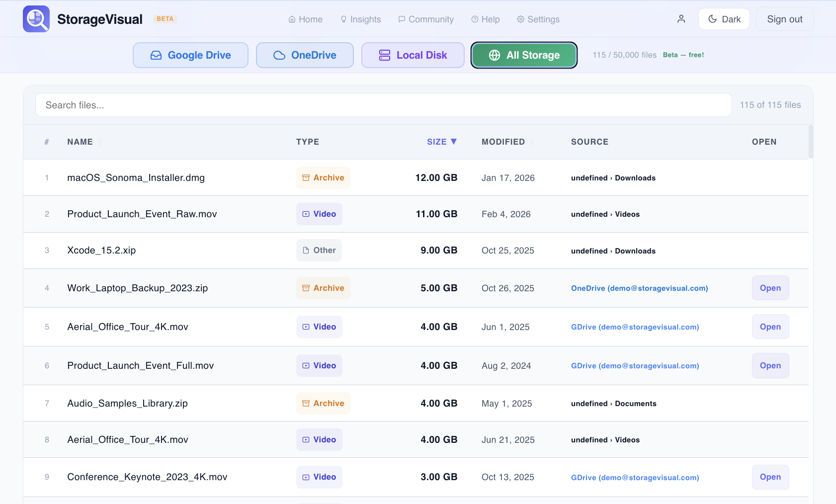Click the Jan 17, 2026 modified date

(508, 178)
